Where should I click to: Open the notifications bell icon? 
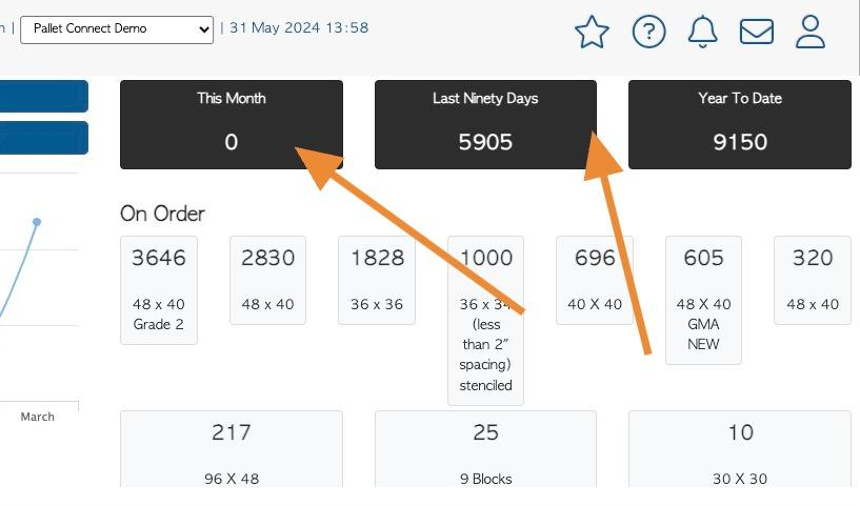tap(703, 32)
